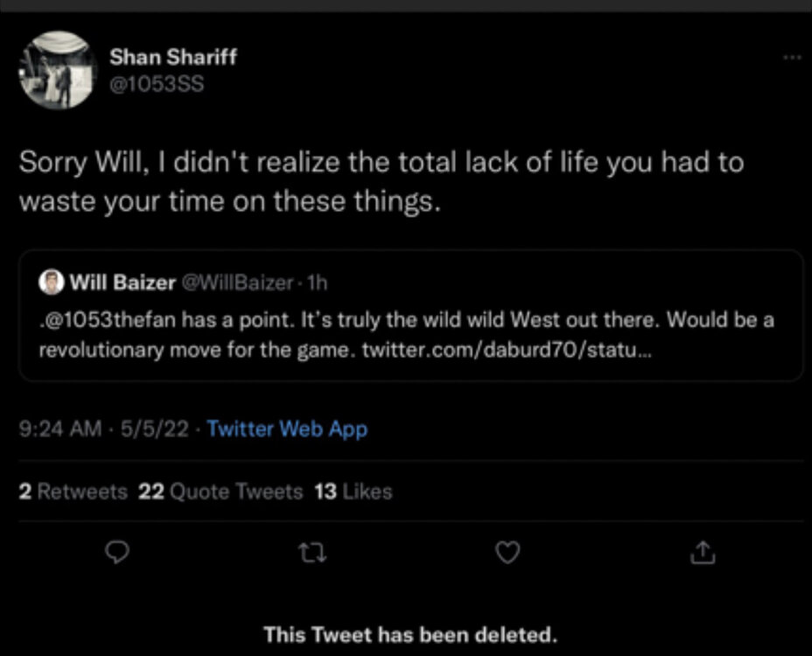View the 13 Likes list

tap(353, 492)
